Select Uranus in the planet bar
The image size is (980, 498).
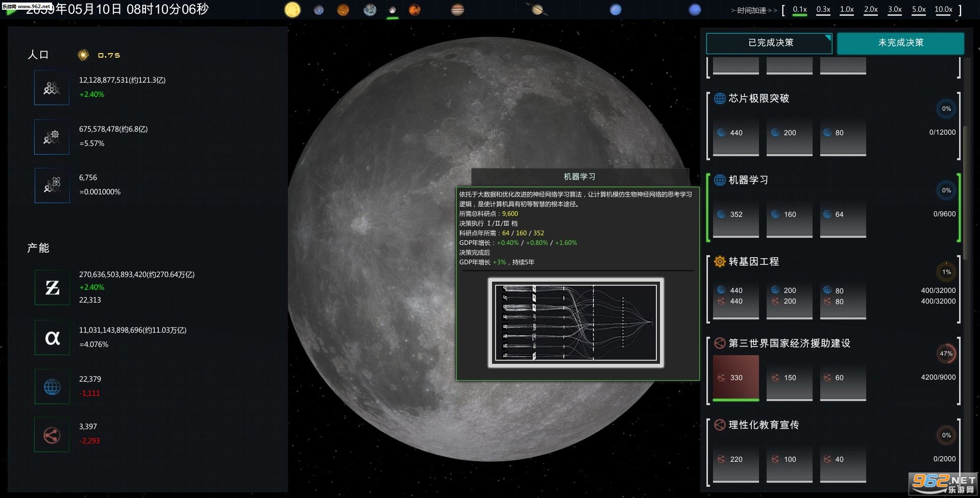(x=616, y=10)
